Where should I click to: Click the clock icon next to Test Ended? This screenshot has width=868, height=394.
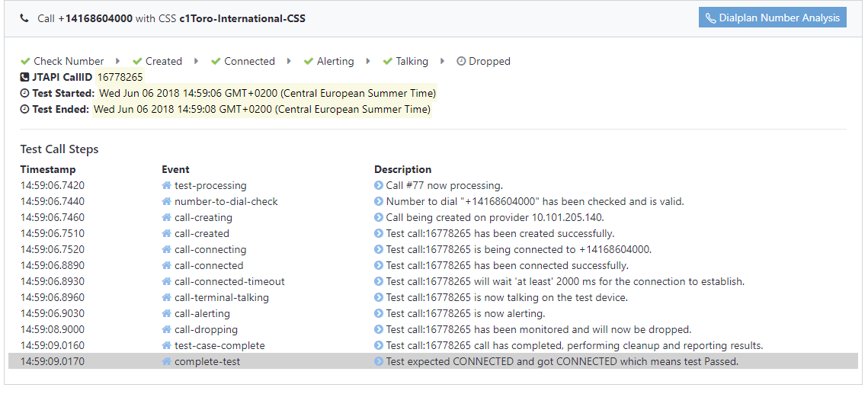[24, 109]
